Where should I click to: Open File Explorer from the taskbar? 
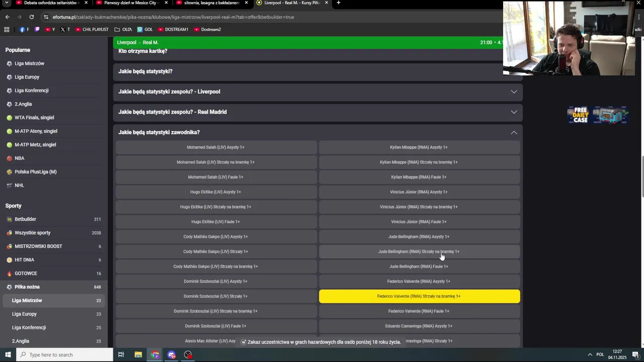[138, 355]
